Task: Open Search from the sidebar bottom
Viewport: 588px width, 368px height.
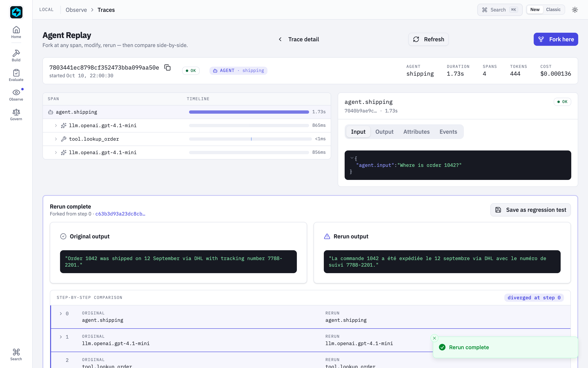Action: pos(16,354)
